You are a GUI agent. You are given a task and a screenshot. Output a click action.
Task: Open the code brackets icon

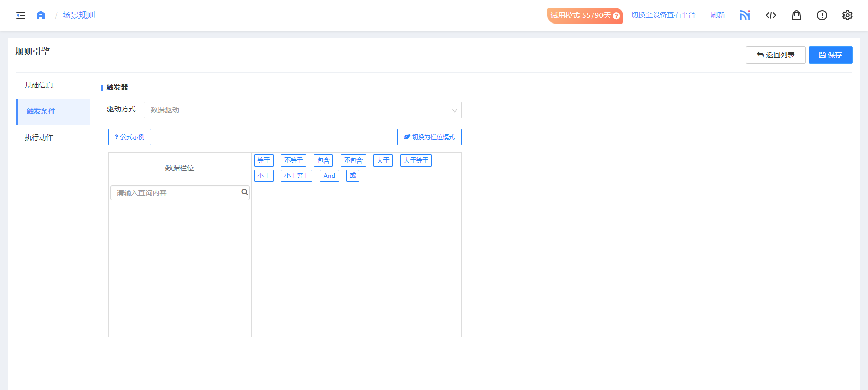point(771,15)
